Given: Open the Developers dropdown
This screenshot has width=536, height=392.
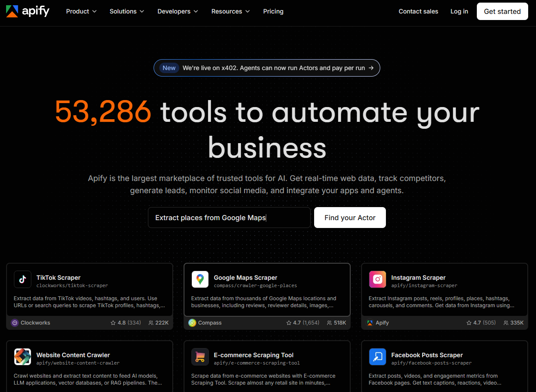Looking at the screenshot, I should [178, 11].
